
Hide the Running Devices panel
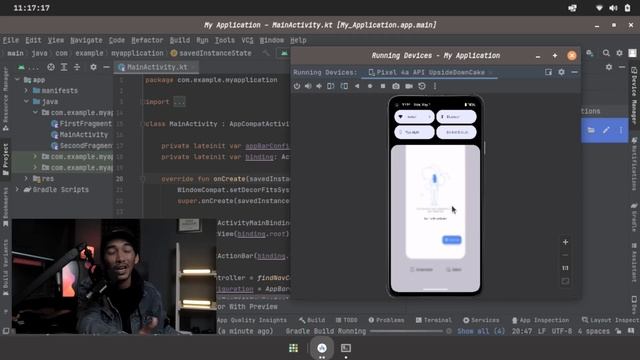(x=574, y=72)
